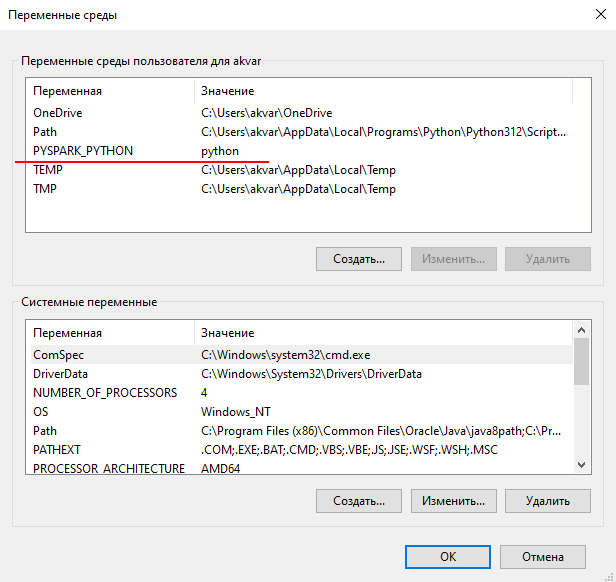Image resolution: width=616 pixels, height=582 pixels.
Task: Confirm the dialog with the OK button
Action: 448,557
